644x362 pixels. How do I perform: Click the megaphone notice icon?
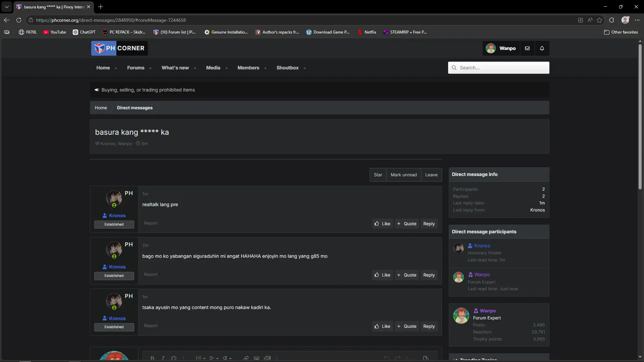coord(97,90)
